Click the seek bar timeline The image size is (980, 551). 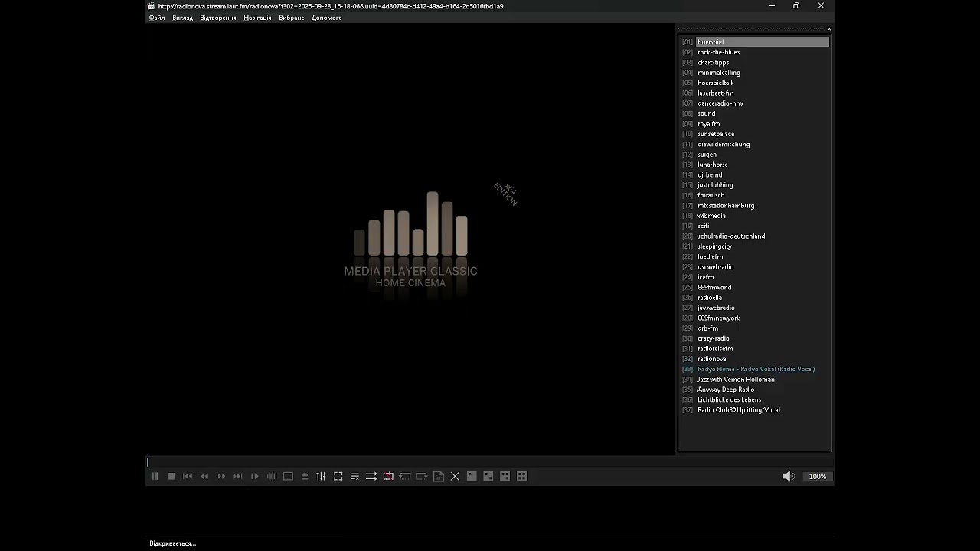point(490,462)
